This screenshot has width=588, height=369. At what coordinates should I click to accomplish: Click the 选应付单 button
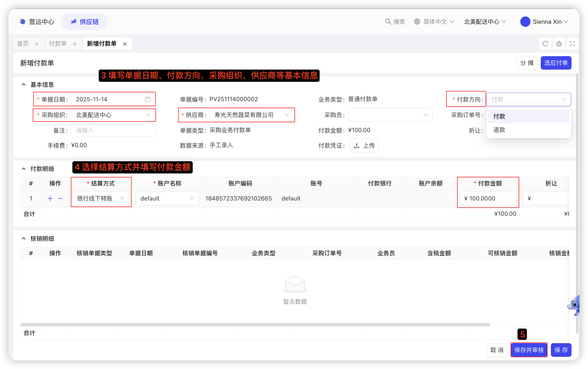click(x=556, y=63)
